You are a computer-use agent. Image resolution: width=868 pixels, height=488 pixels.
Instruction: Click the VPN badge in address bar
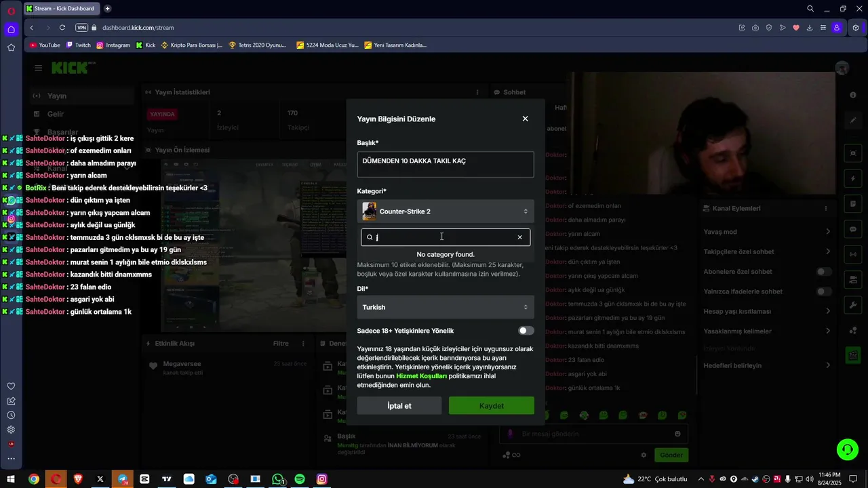click(x=82, y=28)
